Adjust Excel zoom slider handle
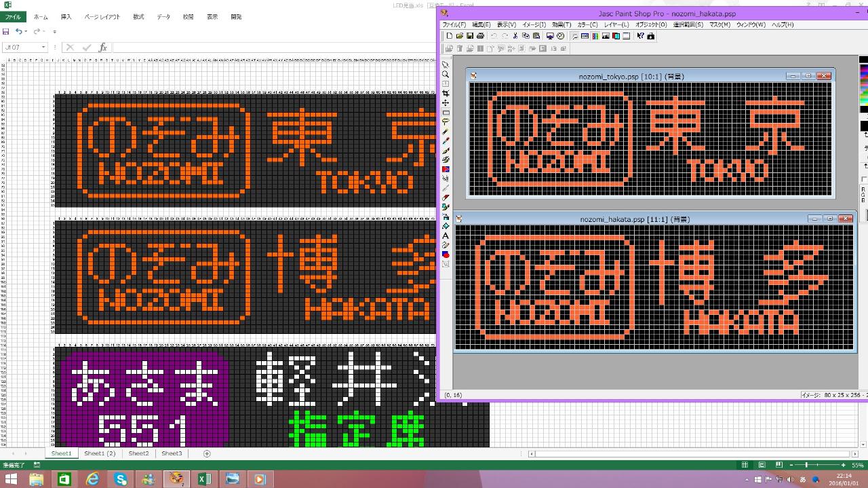Screen dimensions: 868x488 806,465
